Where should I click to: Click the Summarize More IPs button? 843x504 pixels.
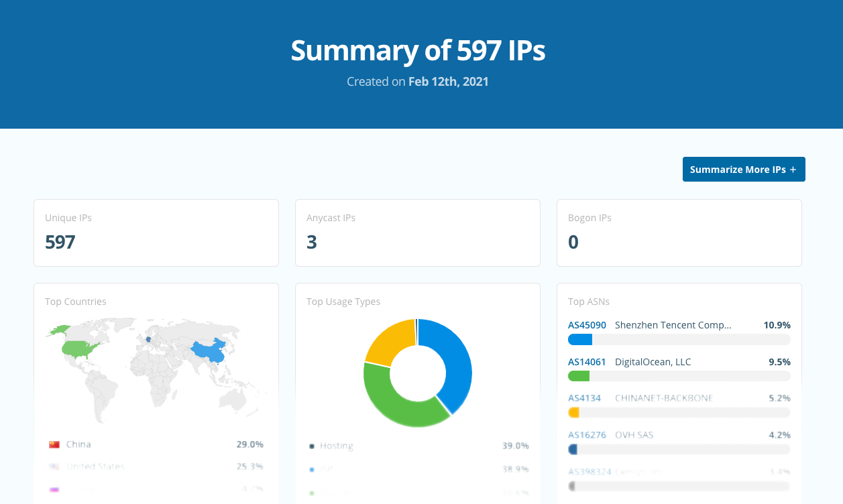click(743, 170)
